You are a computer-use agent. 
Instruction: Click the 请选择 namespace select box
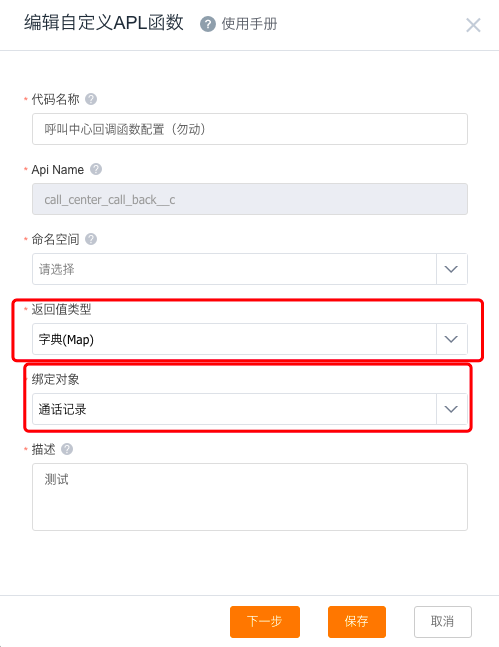(x=234, y=269)
